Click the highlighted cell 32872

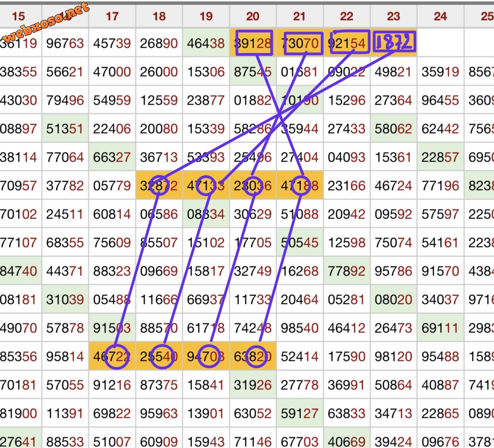tap(159, 186)
